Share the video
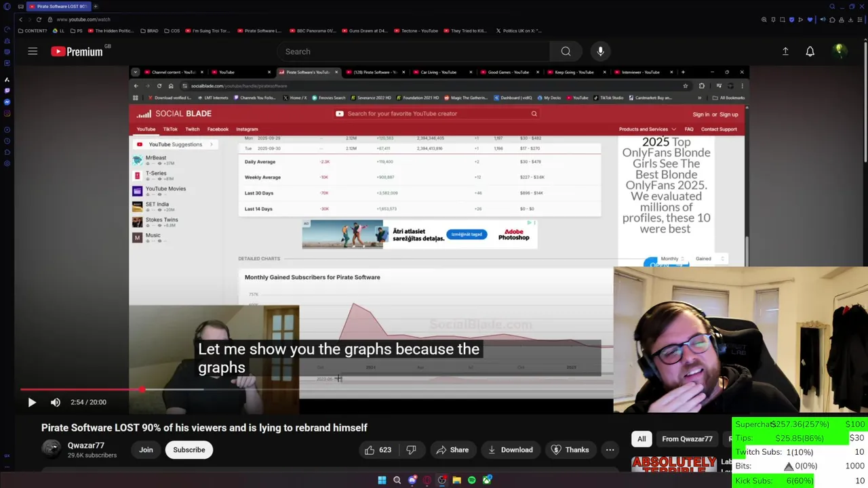This screenshot has width=868, height=488. [x=452, y=450]
